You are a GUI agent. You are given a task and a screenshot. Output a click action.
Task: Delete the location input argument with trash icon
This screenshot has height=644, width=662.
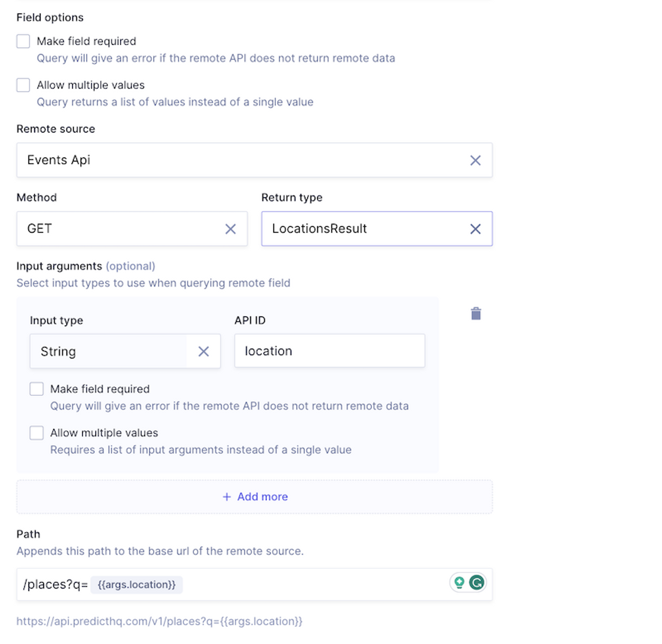point(476,314)
